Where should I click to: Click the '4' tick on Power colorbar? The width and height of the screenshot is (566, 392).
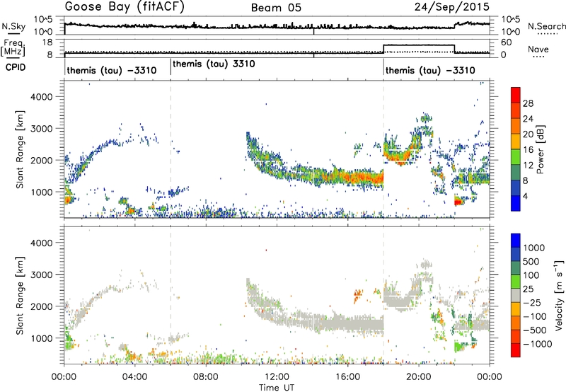525,196
